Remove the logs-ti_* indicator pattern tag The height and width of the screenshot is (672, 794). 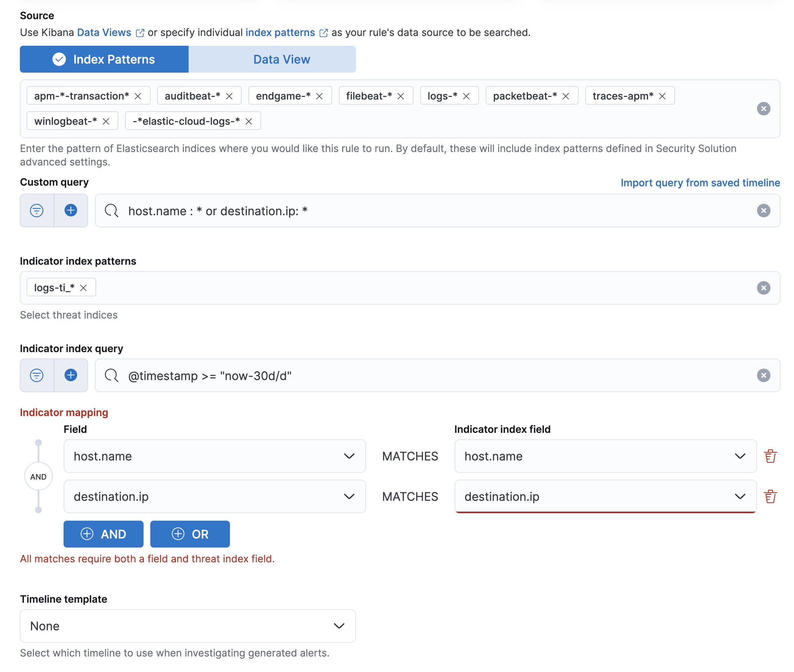pos(83,288)
